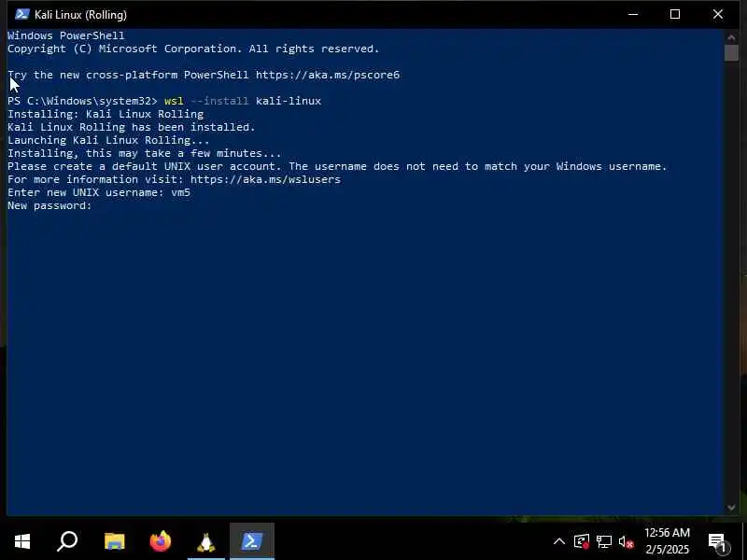The image size is (747, 560).
Task: Open taskbar Search magnifier
Action: point(67,541)
